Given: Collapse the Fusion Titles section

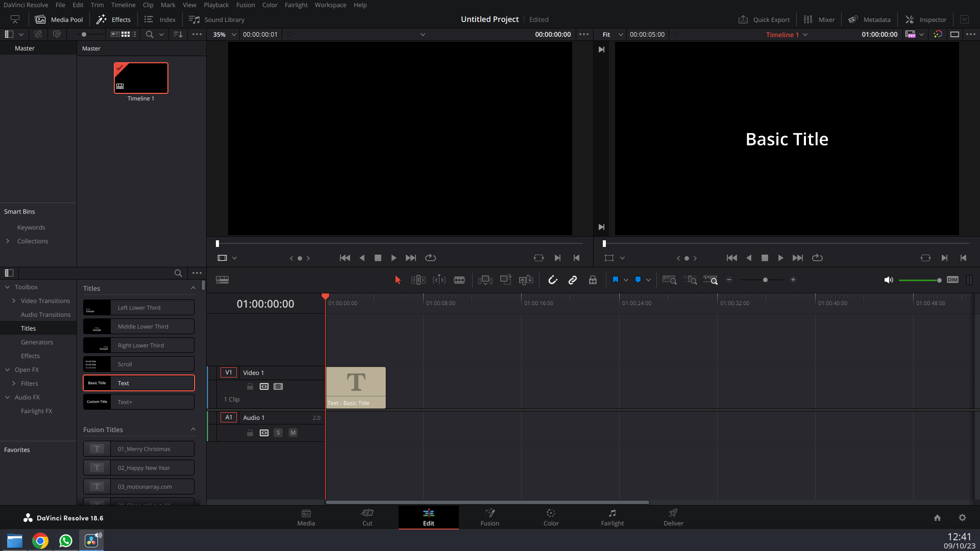Looking at the screenshot, I should 193,430.
